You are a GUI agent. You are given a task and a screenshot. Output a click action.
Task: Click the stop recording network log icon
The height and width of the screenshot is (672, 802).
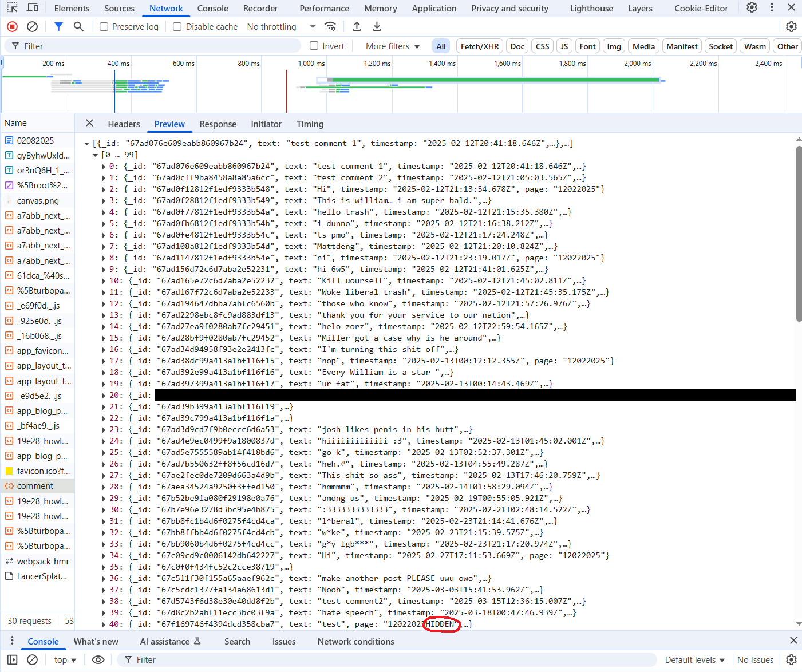[x=12, y=27]
